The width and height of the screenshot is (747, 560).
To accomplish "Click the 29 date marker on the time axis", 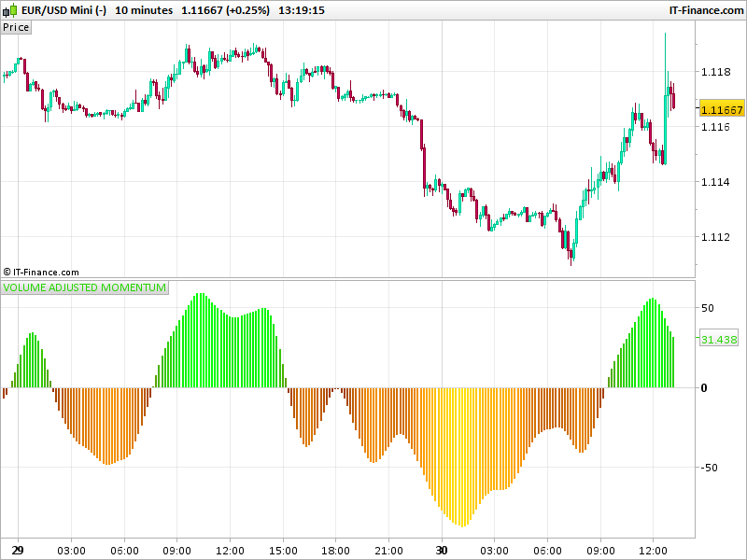I will (x=18, y=551).
